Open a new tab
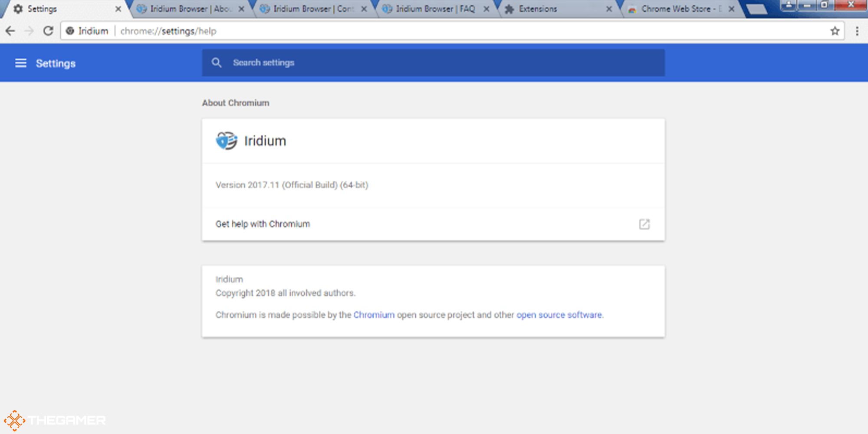868x434 pixels. (x=757, y=9)
